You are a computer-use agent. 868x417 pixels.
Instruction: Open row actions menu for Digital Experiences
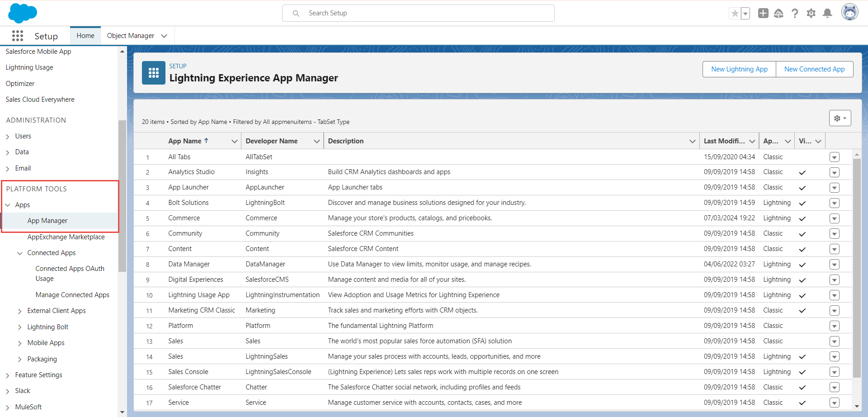tap(835, 280)
